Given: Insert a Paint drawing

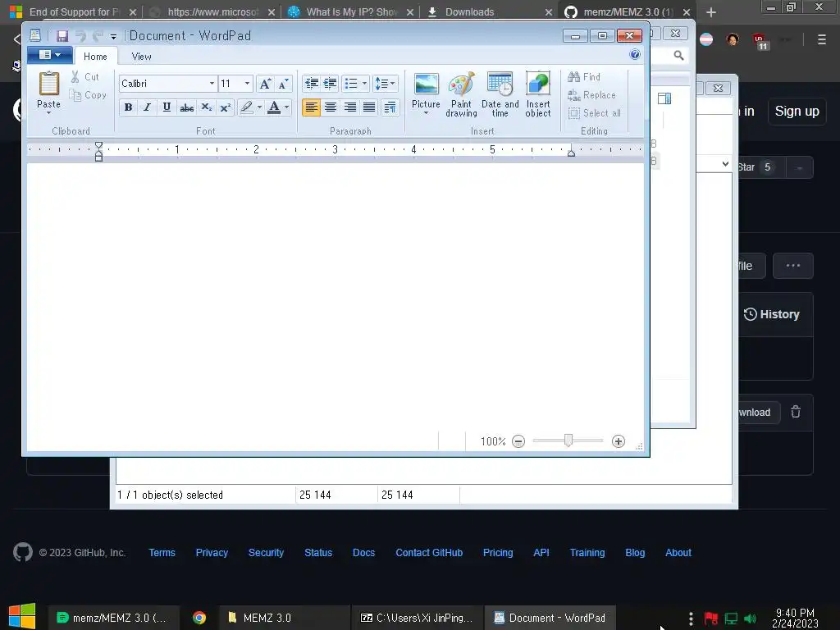Looking at the screenshot, I should pos(461,94).
